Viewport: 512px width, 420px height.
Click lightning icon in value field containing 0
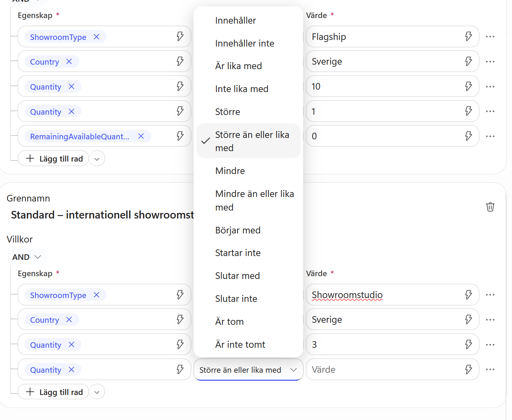tap(469, 136)
